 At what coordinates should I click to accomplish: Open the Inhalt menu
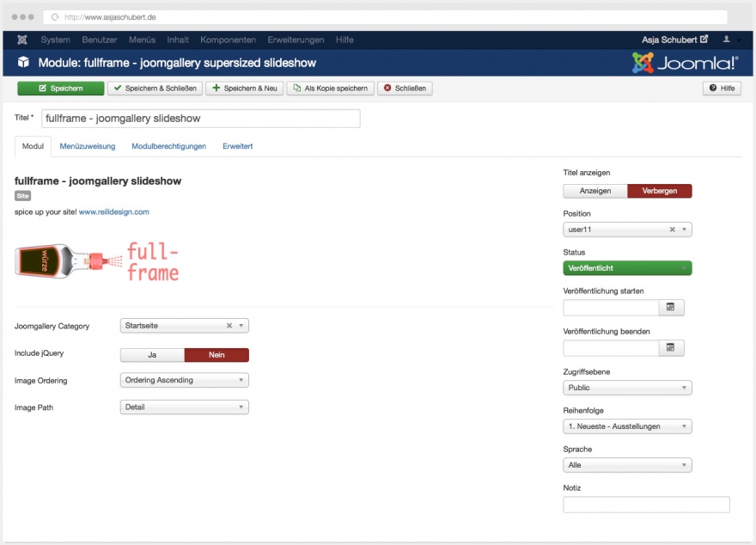(178, 40)
